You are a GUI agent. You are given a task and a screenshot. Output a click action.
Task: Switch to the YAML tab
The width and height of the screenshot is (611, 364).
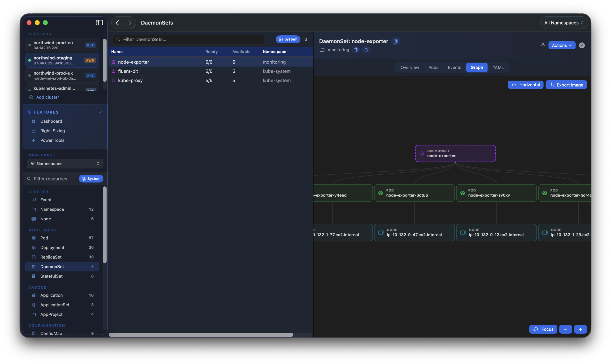coord(498,68)
